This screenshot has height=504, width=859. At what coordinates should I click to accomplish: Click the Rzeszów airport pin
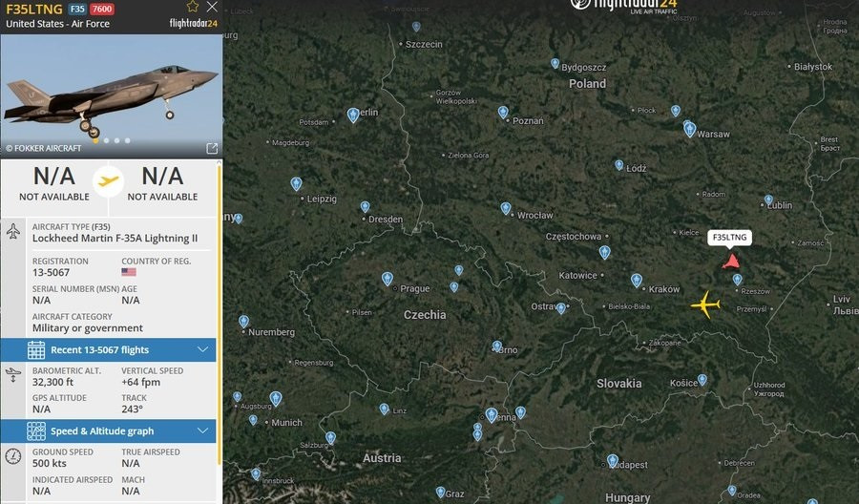coord(738,280)
